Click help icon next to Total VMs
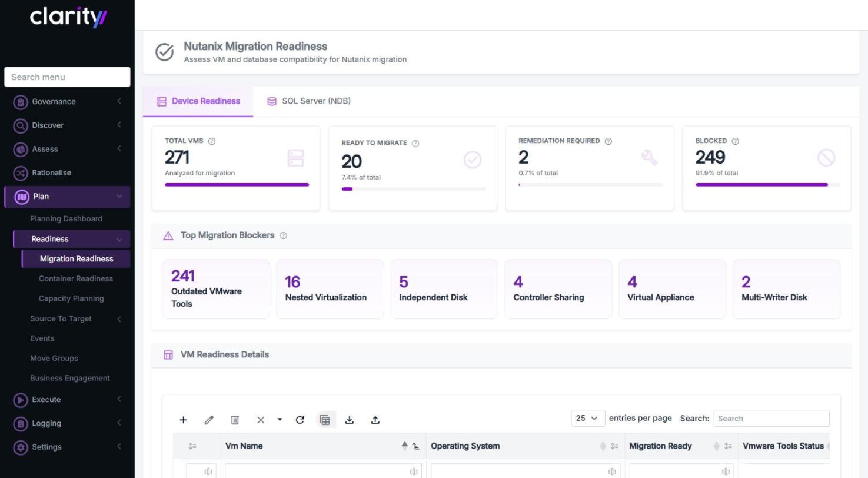The height and width of the screenshot is (478, 868). pos(212,141)
